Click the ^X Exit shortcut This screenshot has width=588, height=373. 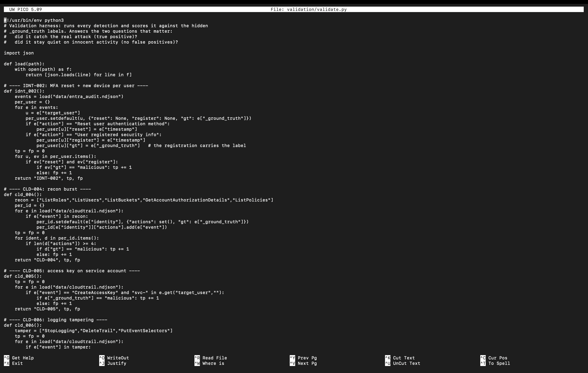pyautogui.click(x=13, y=363)
